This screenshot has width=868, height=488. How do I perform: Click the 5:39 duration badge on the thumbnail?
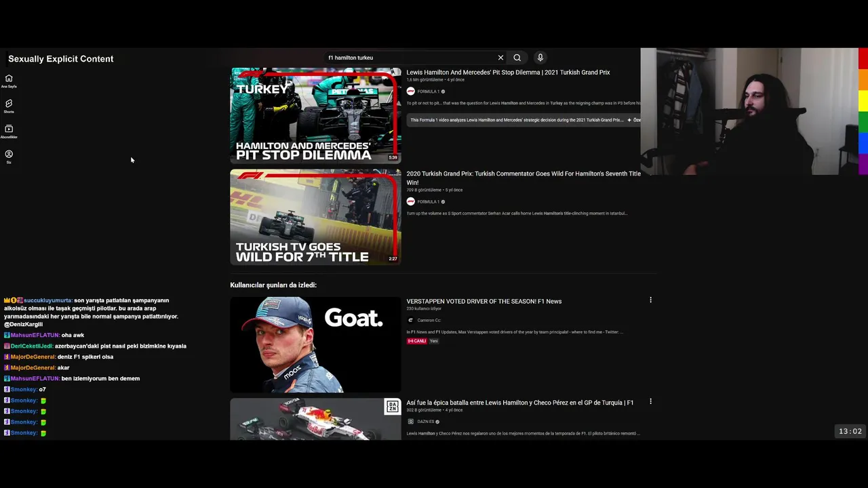[393, 157]
